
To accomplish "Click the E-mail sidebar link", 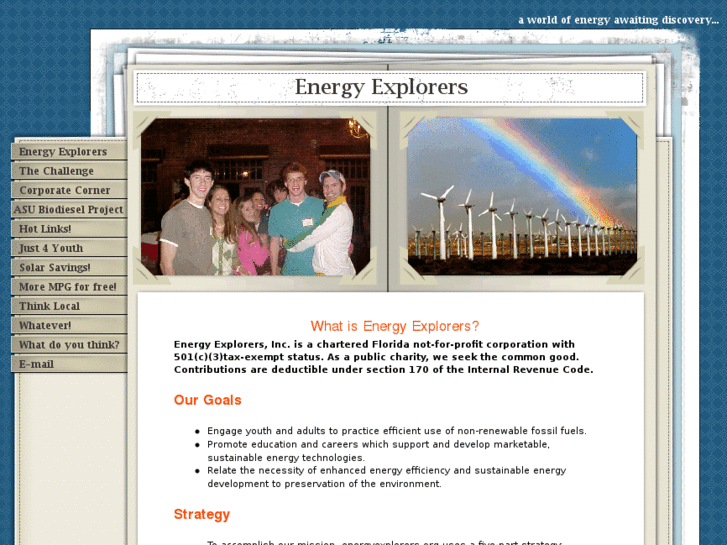I will (x=69, y=364).
